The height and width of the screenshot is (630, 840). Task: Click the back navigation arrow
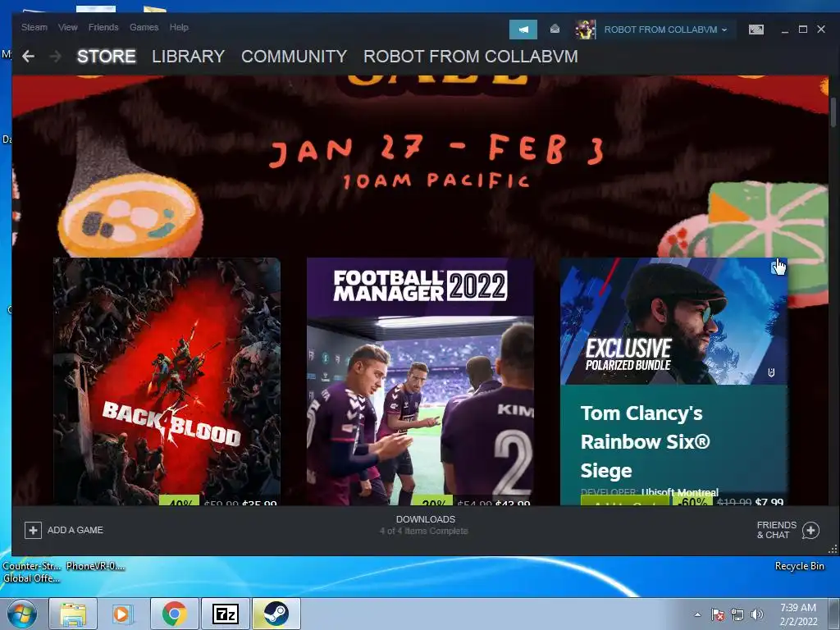tap(29, 56)
